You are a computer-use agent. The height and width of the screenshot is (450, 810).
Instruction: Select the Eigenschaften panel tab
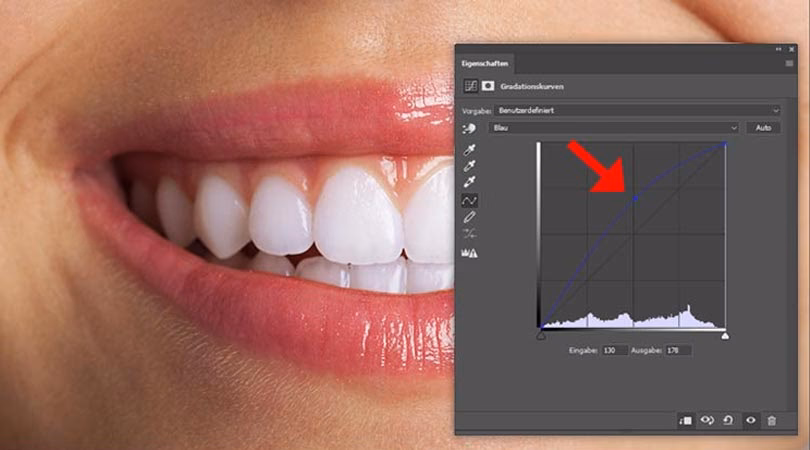[x=485, y=64]
